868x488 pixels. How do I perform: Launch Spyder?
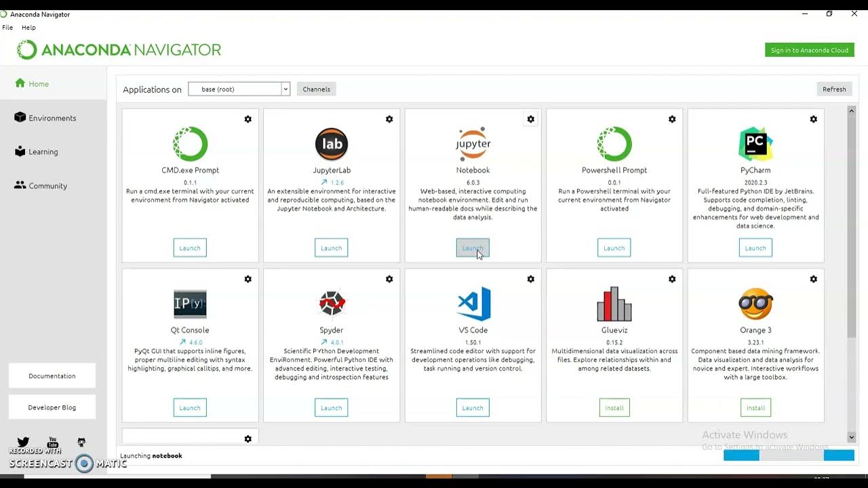pyautogui.click(x=332, y=408)
